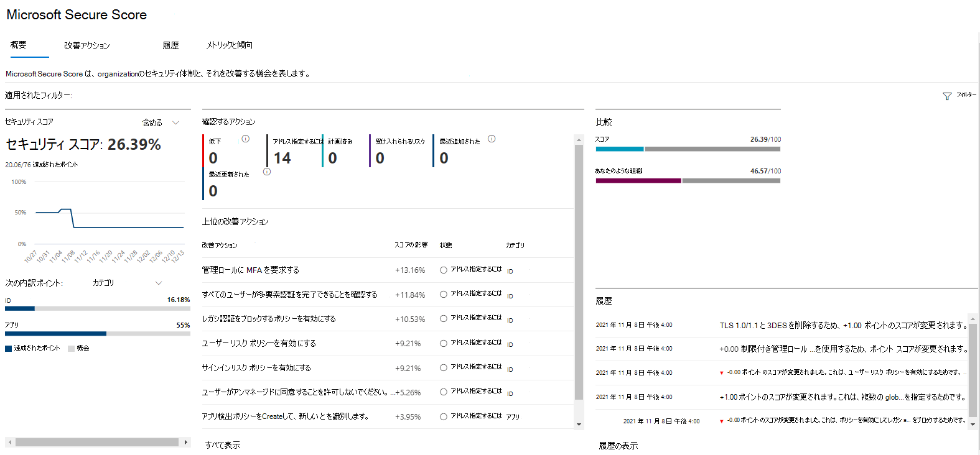
Task: Click the フィルター button label
Action: tap(966, 94)
